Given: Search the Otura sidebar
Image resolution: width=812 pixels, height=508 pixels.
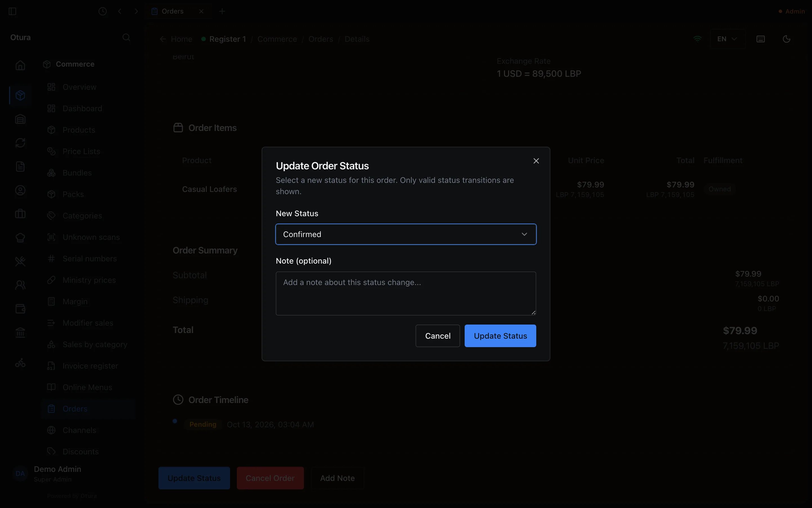Looking at the screenshot, I should coord(126,37).
